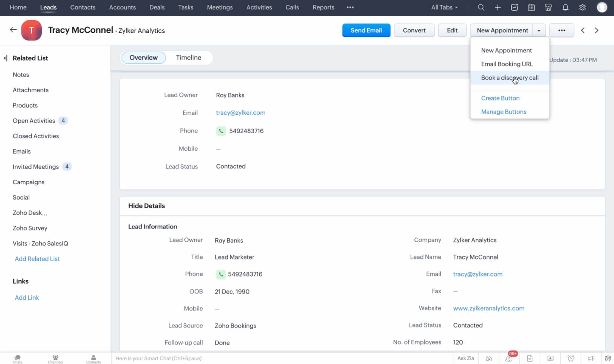Open Channels in bottom bar
614x364 pixels.
tap(56, 359)
